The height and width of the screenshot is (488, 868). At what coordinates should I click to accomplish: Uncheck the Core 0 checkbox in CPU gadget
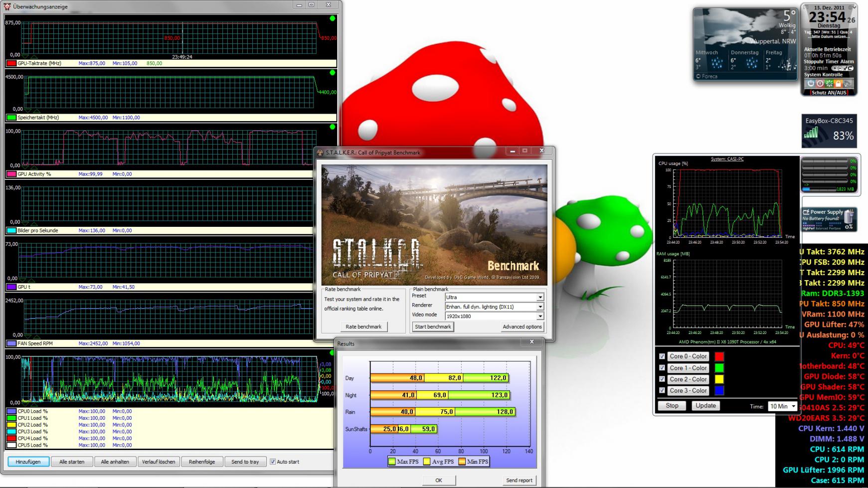click(662, 356)
